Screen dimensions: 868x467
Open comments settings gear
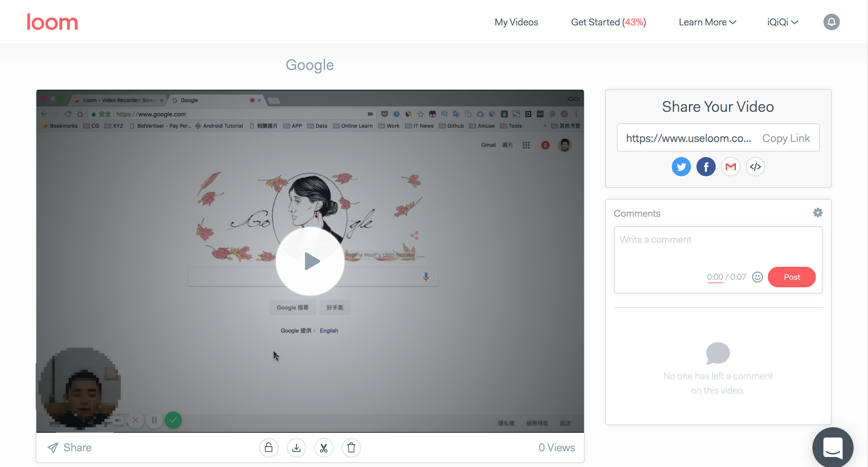pos(818,213)
